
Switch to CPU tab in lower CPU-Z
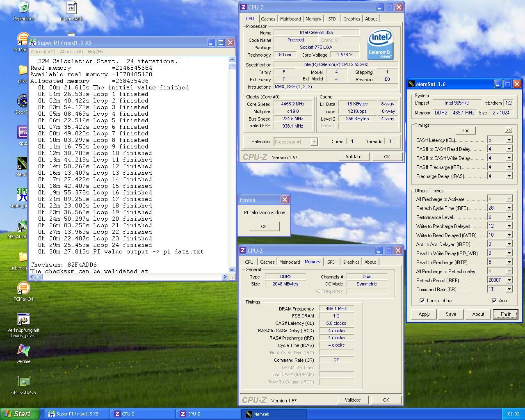249,262
